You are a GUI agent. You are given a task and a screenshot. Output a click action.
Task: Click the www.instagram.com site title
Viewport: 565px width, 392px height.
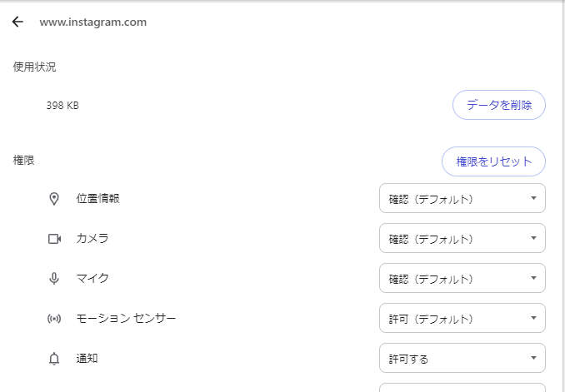point(93,22)
